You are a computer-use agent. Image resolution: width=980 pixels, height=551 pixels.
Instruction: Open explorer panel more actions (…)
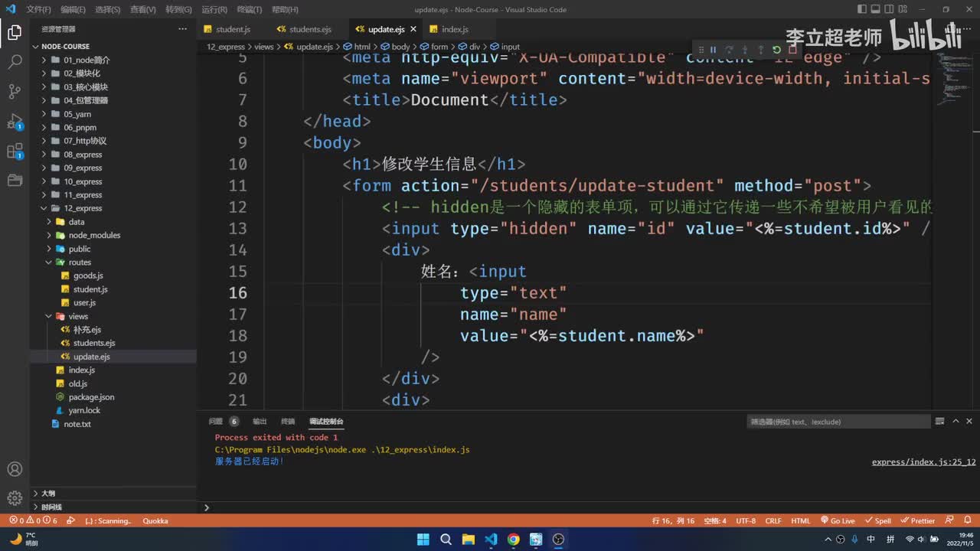182,29
